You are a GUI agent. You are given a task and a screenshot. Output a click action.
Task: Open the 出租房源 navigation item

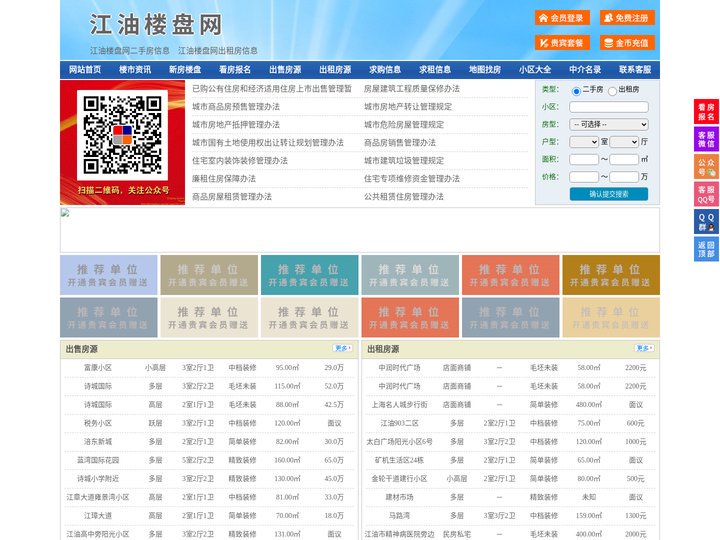[335, 70]
